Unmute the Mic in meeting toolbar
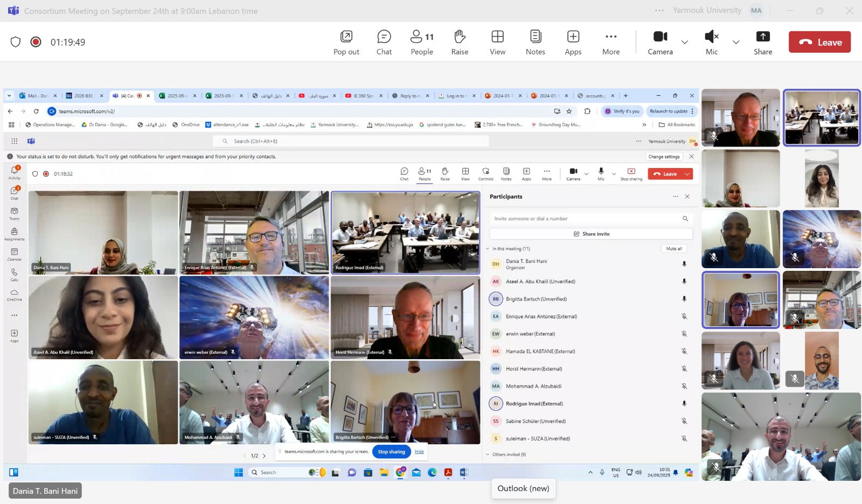 point(711,43)
